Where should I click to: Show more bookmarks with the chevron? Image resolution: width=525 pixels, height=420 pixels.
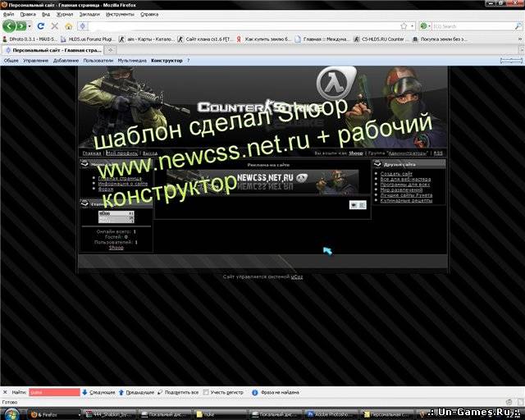520,39
